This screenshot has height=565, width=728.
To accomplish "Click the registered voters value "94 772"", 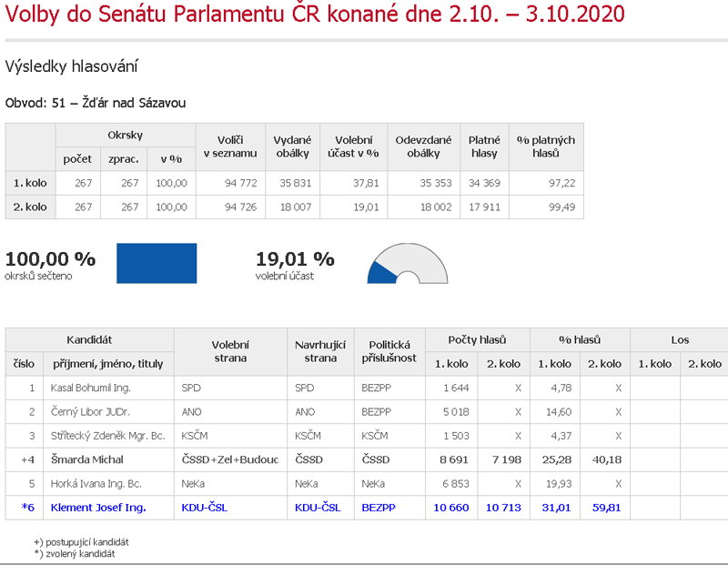I will click(241, 183).
